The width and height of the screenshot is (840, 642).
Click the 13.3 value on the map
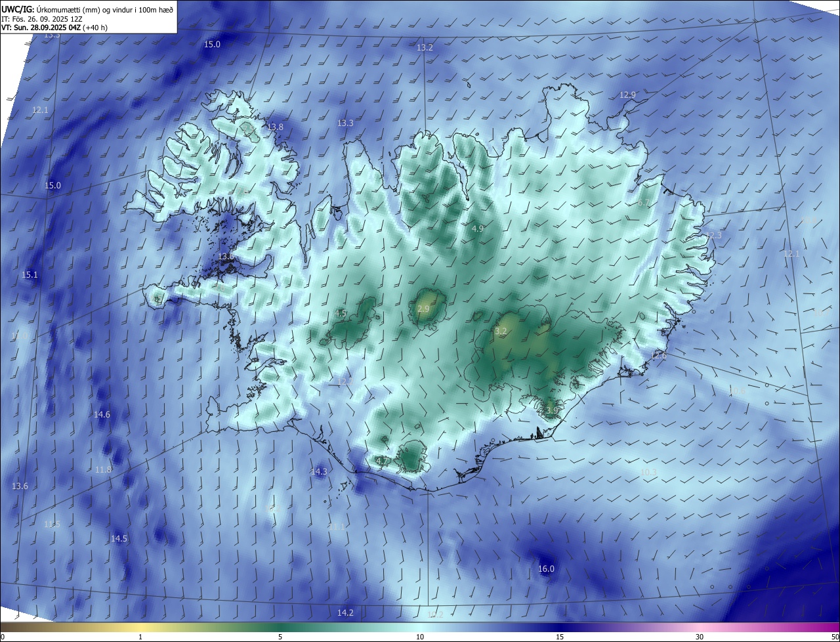pos(345,123)
